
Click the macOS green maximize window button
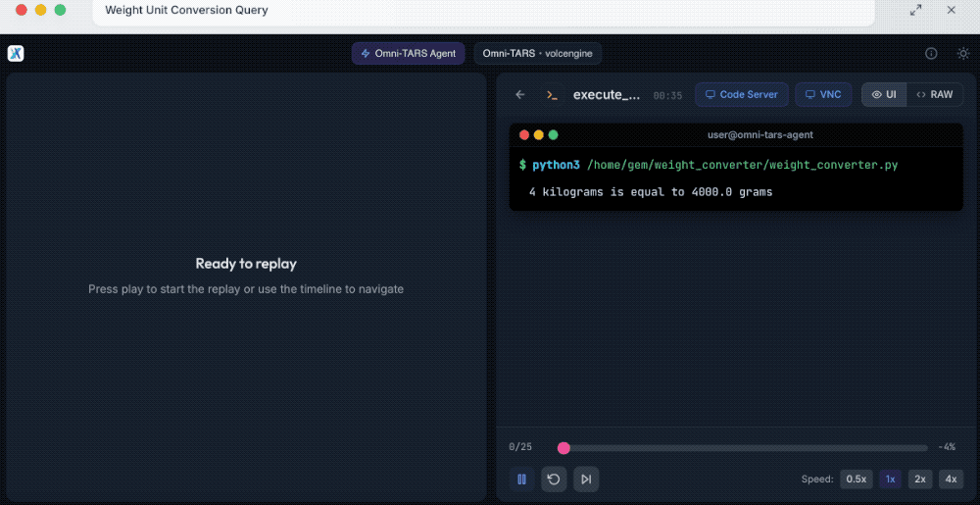pyautogui.click(x=60, y=10)
